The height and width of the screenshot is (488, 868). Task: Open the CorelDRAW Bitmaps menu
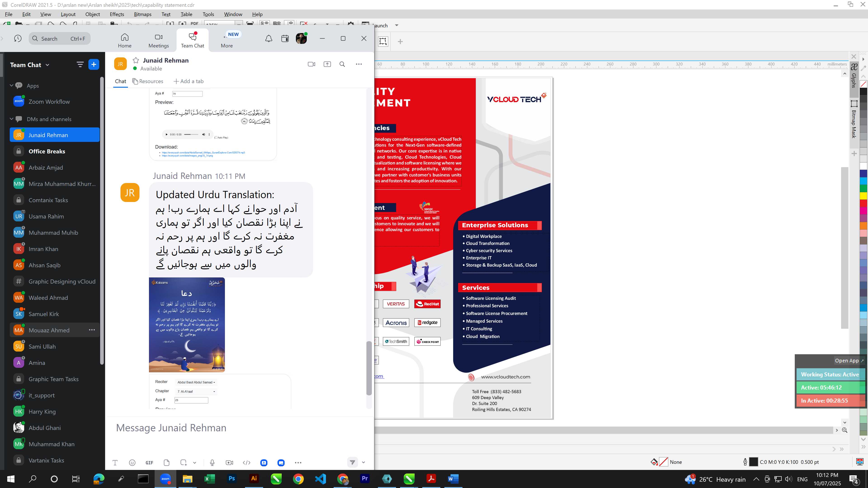pos(143,14)
